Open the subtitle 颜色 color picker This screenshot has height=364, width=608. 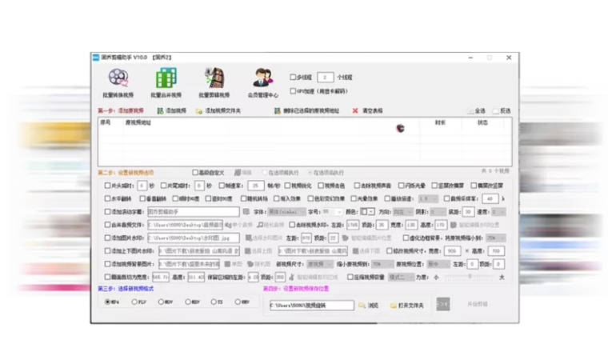(367, 212)
